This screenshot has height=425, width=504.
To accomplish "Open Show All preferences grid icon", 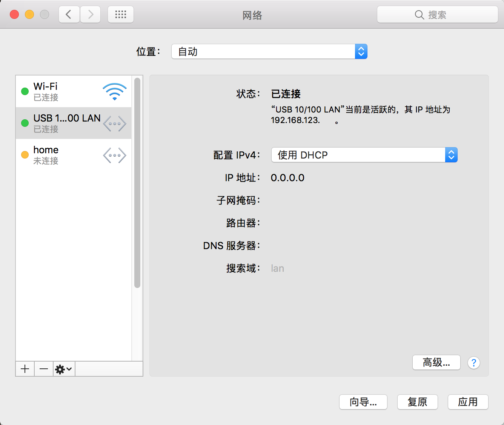I will (x=120, y=14).
